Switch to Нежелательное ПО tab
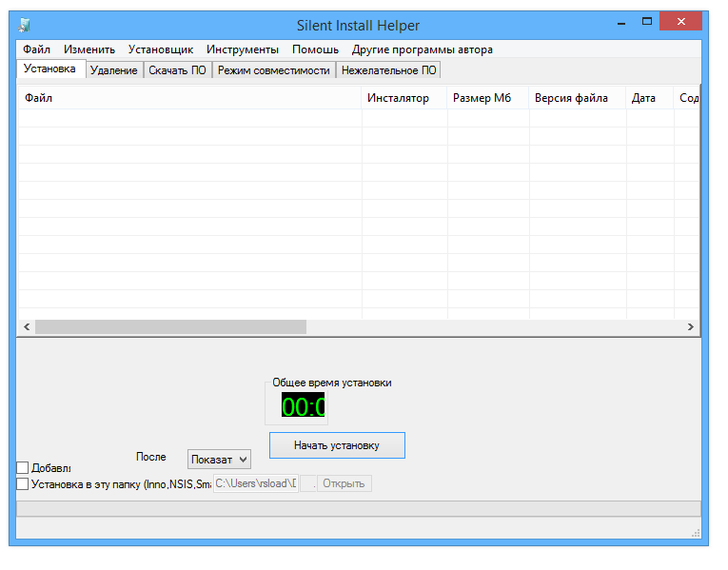This screenshot has width=728, height=570. 388,70
